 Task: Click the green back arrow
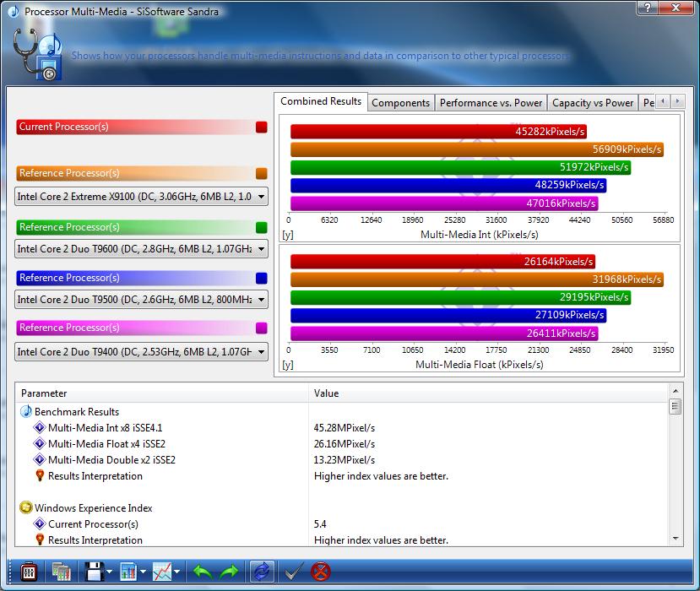point(203,572)
